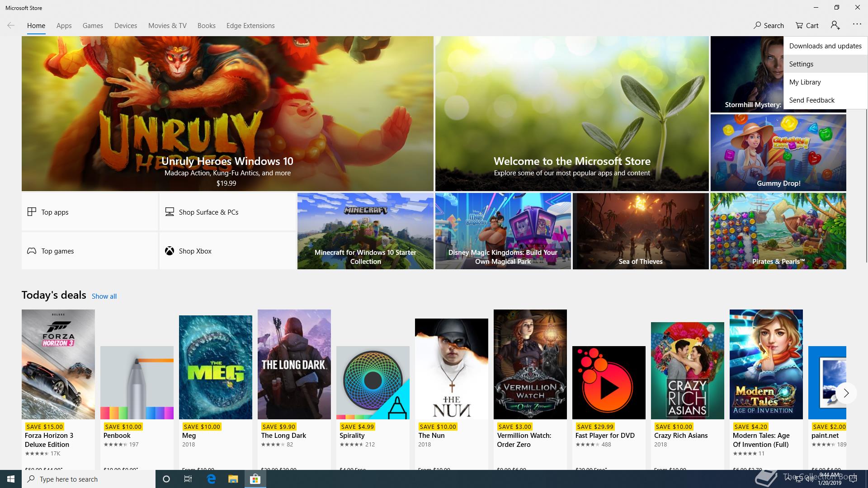Open Modern Tales: Age Of Invention cover
The image size is (868, 488).
click(x=766, y=364)
